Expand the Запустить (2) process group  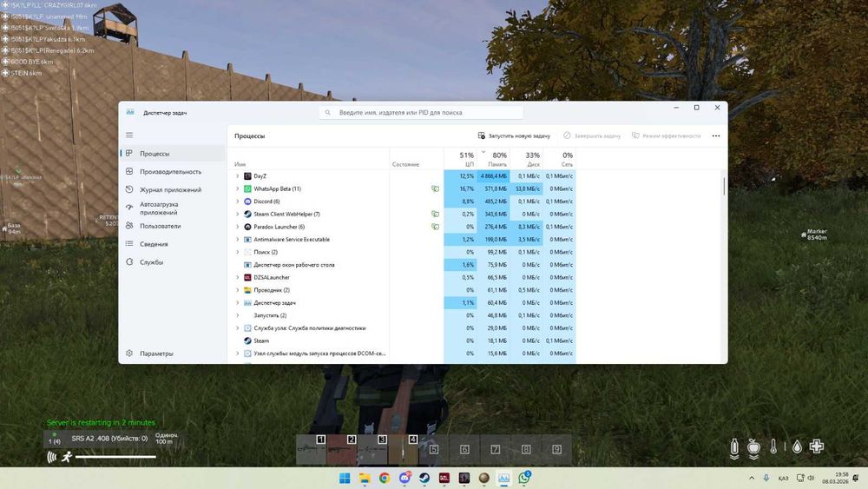(x=238, y=315)
